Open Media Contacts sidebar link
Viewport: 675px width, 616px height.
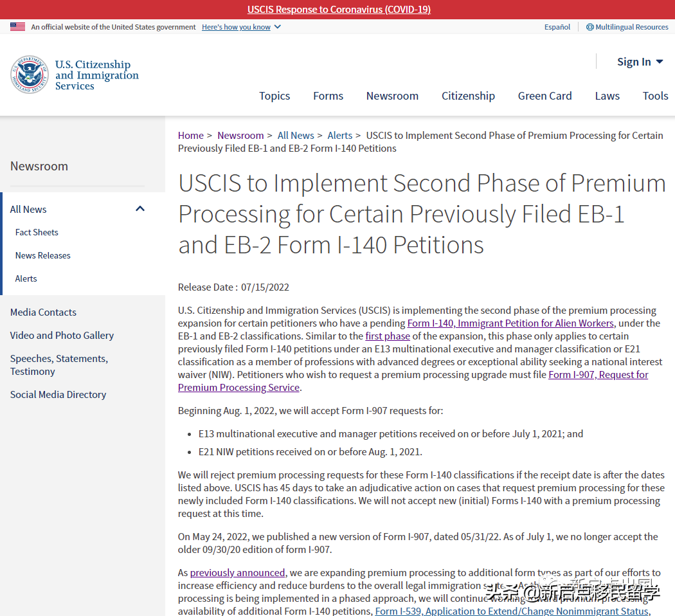[x=43, y=313]
